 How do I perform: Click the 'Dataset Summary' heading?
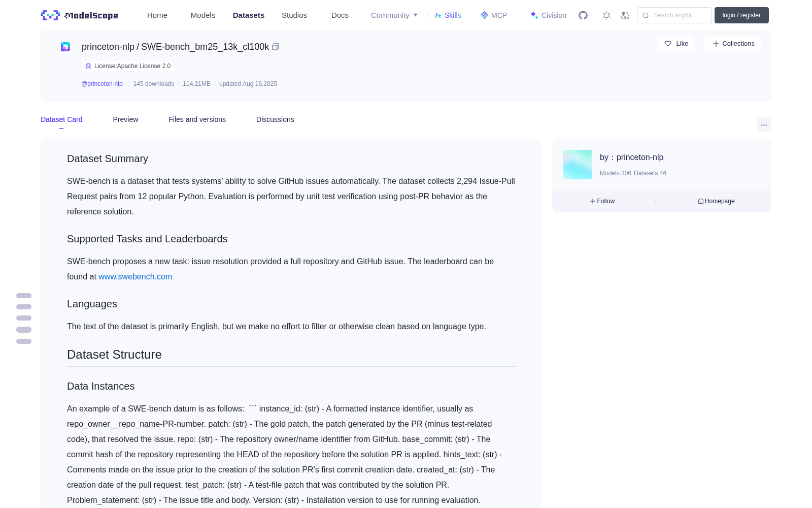click(108, 158)
